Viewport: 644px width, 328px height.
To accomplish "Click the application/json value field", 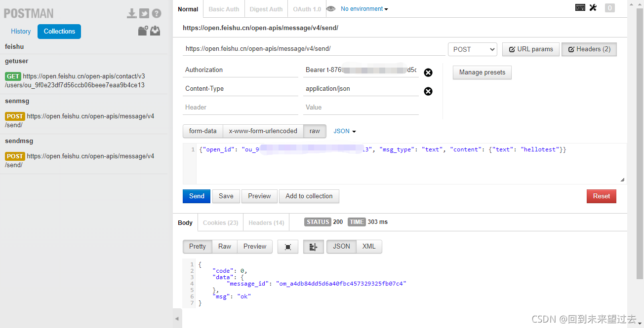I will [361, 89].
